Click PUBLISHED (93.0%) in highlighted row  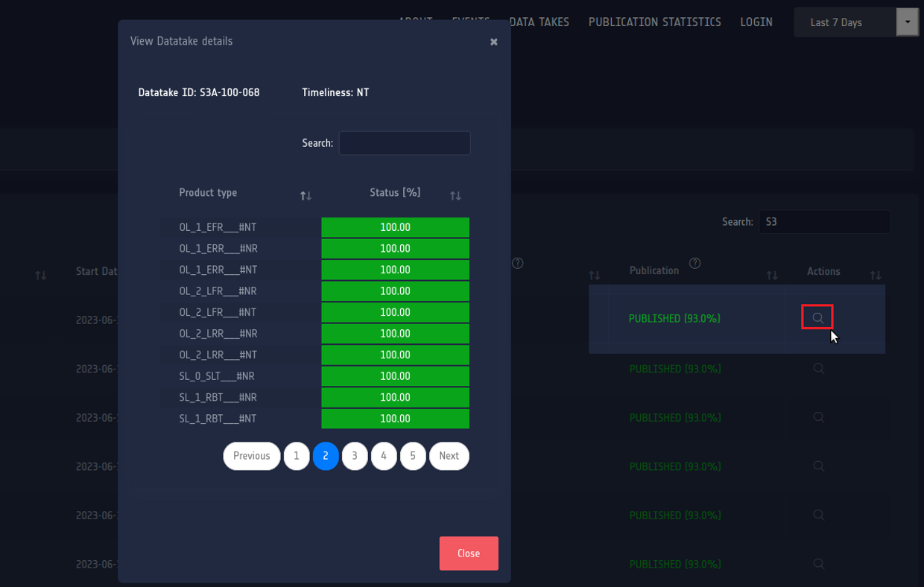[674, 318]
